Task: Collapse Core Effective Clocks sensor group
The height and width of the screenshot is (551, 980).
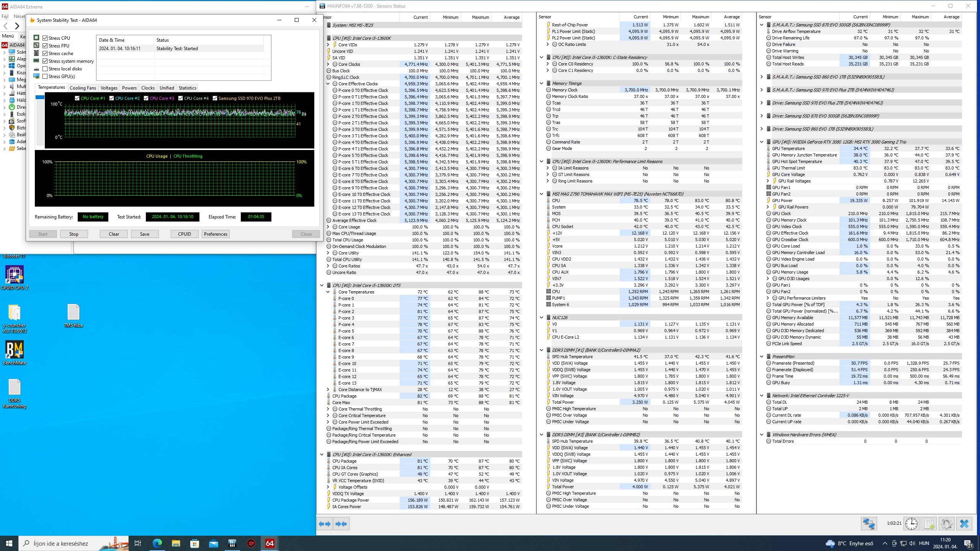Action: click(328, 84)
